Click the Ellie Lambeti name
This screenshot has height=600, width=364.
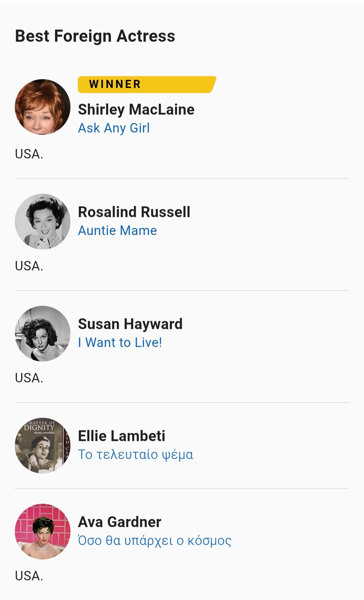122,436
